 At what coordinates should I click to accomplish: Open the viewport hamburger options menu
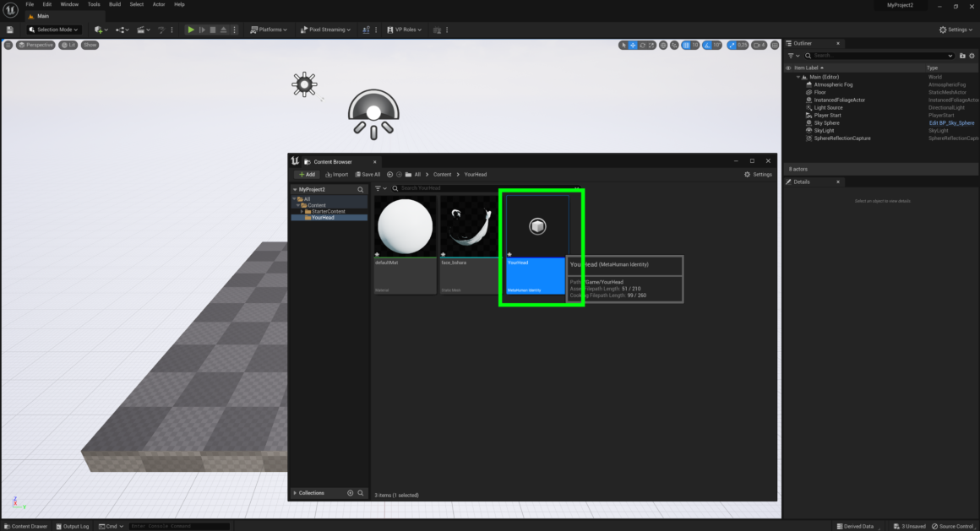point(8,45)
